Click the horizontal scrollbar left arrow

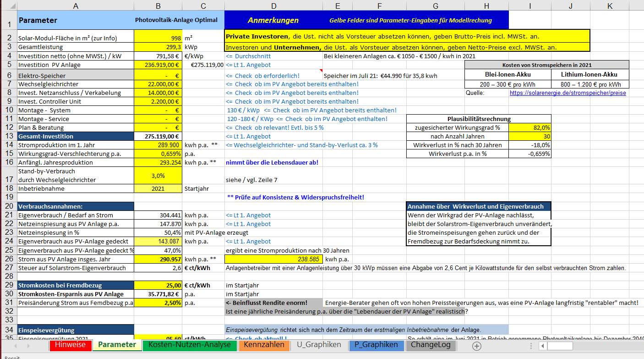(x=543, y=346)
